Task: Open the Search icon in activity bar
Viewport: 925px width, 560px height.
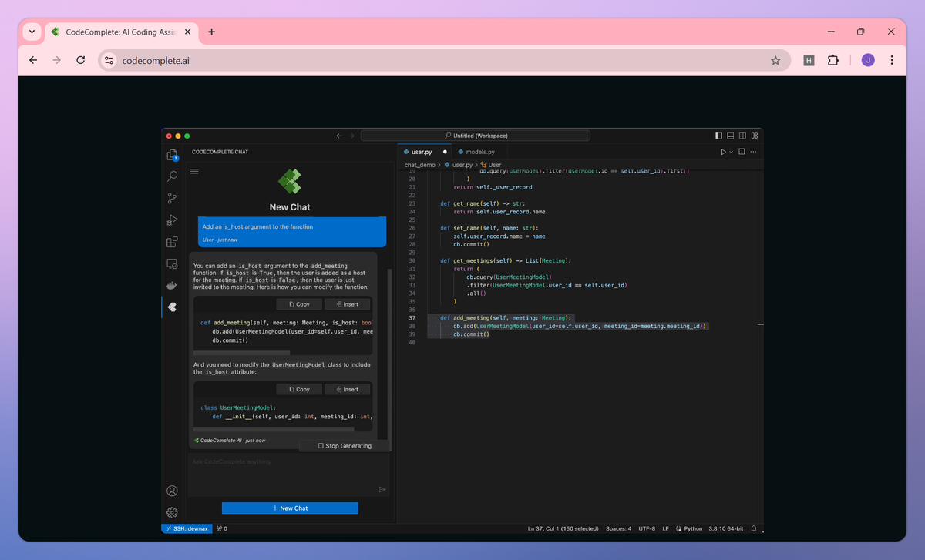Action: 172,176
